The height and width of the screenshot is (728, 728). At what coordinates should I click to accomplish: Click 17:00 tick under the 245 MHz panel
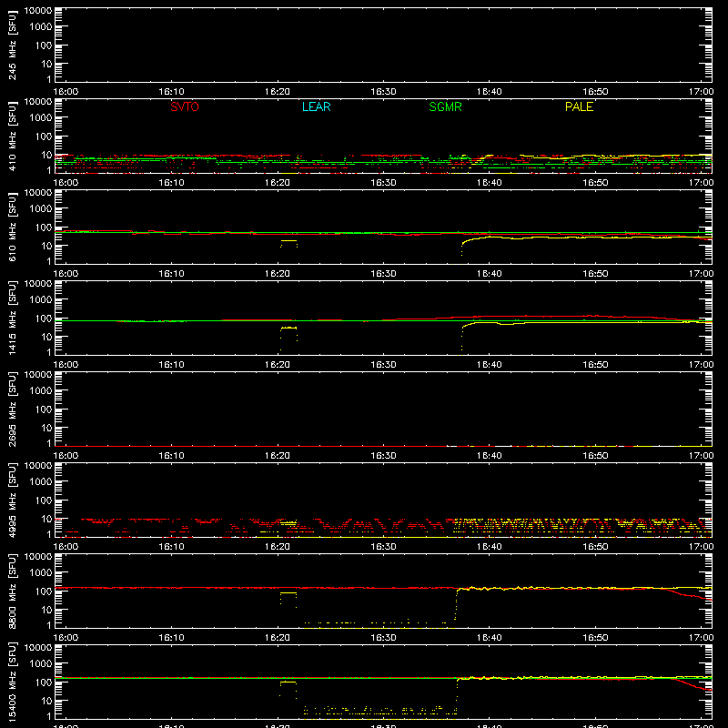pyautogui.click(x=701, y=92)
